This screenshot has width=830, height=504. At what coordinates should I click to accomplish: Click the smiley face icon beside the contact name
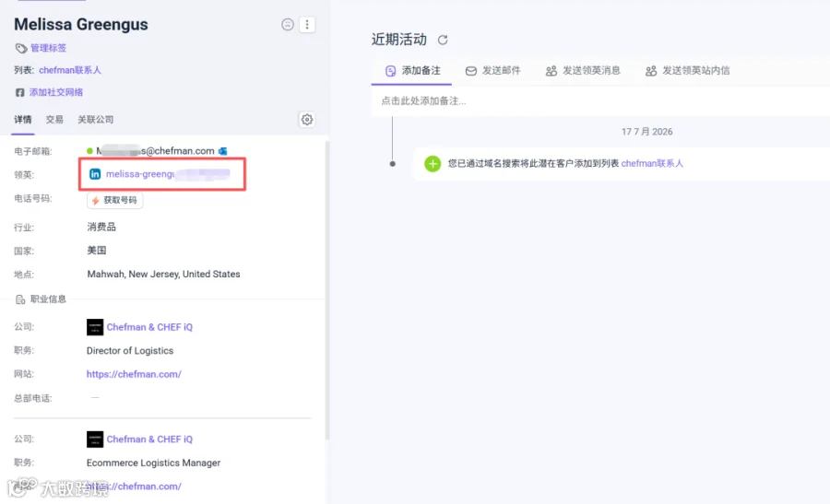click(288, 24)
